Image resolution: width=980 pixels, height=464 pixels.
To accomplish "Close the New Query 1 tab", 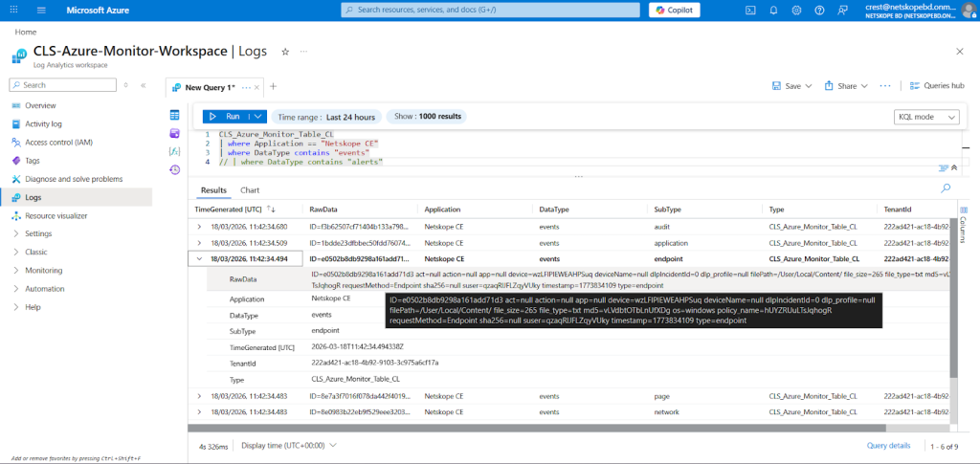I will pos(256,87).
